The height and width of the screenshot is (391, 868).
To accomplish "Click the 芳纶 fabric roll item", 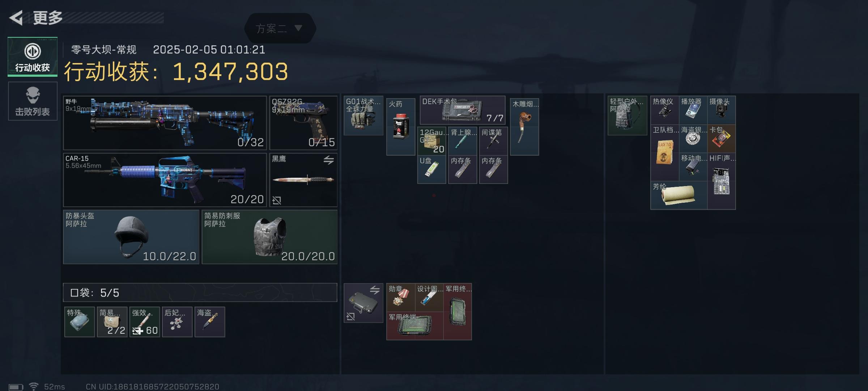I will click(679, 195).
